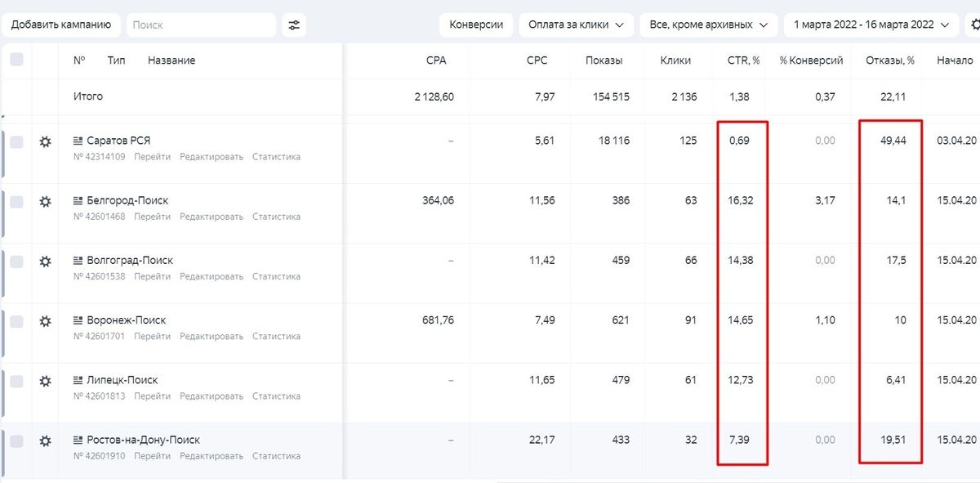
Task: Open the Ростов-на-Дону-Поиск campaign name link
Action: tap(143, 440)
